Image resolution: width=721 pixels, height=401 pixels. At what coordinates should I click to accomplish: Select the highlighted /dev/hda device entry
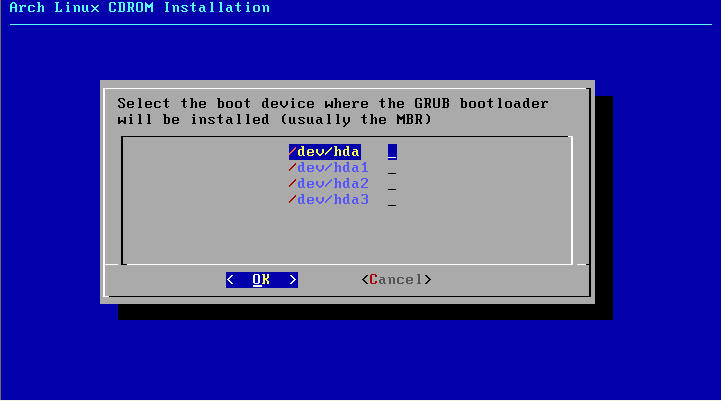(324, 152)
